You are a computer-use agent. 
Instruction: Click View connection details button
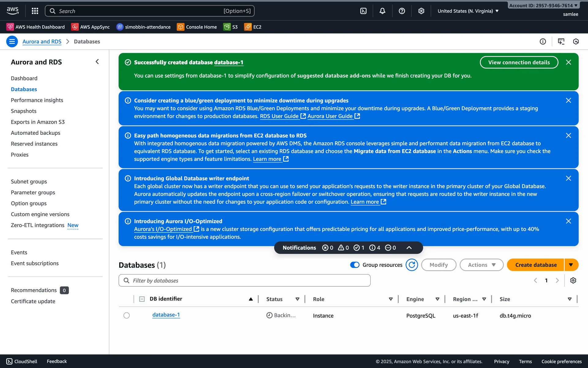[519, 62]
